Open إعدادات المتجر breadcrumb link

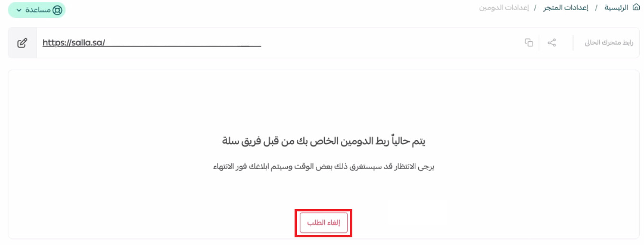pos(566,8)
